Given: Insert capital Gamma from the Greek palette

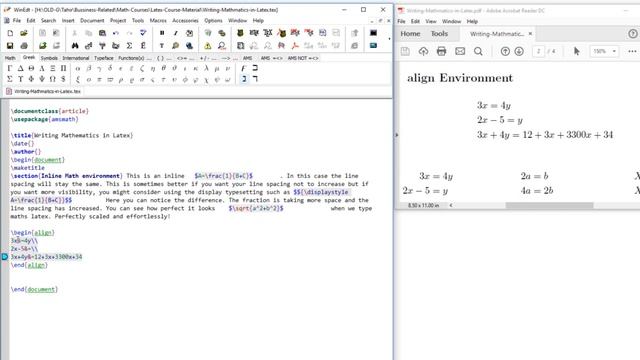Looking at the screenshot, I should pyautogui.click(x=10, y=68).
